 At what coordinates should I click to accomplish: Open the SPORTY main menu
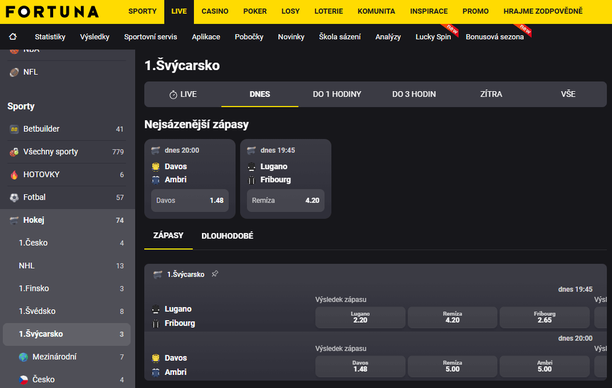click(142, 11)
